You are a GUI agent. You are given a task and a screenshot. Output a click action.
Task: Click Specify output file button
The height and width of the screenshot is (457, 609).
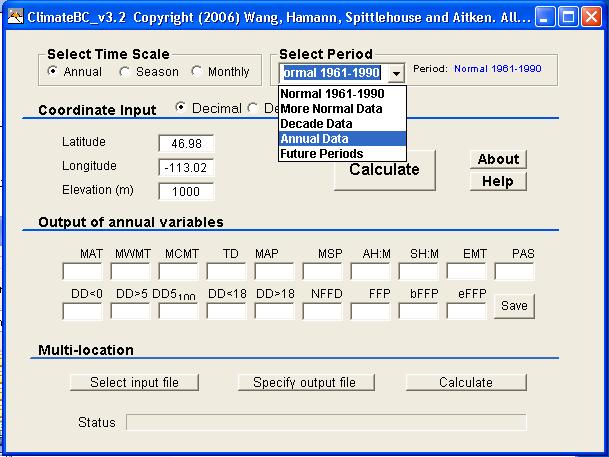[304, 382]
